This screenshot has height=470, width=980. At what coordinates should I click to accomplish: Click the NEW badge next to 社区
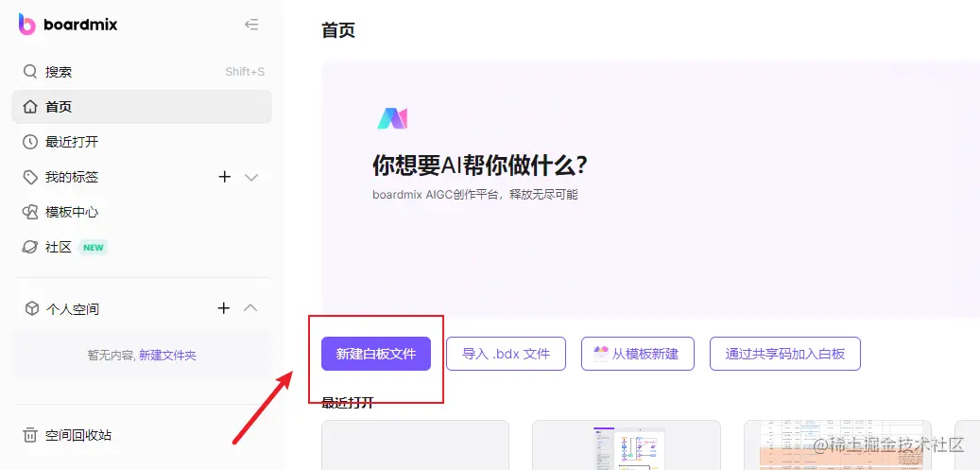pyautogui.click(x=94, y=247)
